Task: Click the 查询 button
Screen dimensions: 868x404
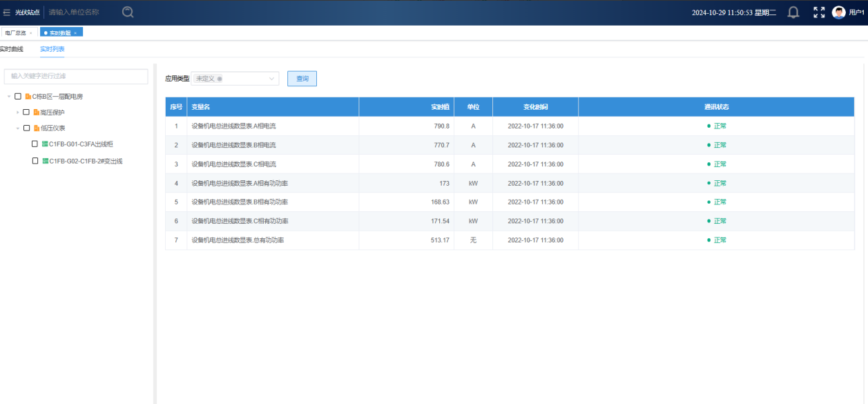Action: [x=302, y=79]
